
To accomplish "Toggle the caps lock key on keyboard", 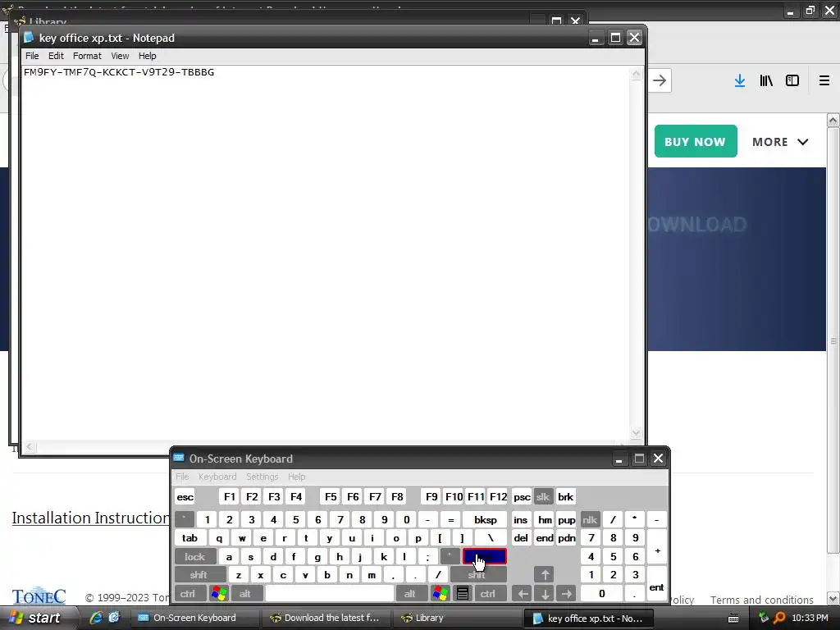I will pos(195,557).
